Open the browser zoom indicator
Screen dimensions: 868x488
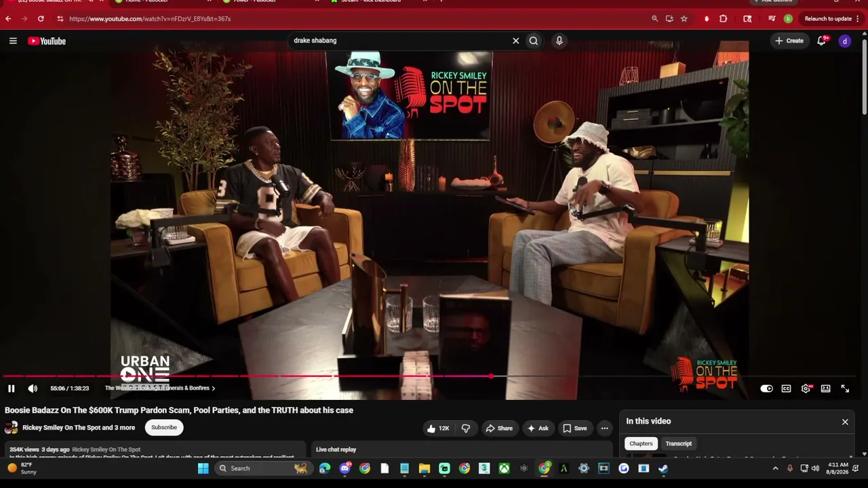click(654, 19)
